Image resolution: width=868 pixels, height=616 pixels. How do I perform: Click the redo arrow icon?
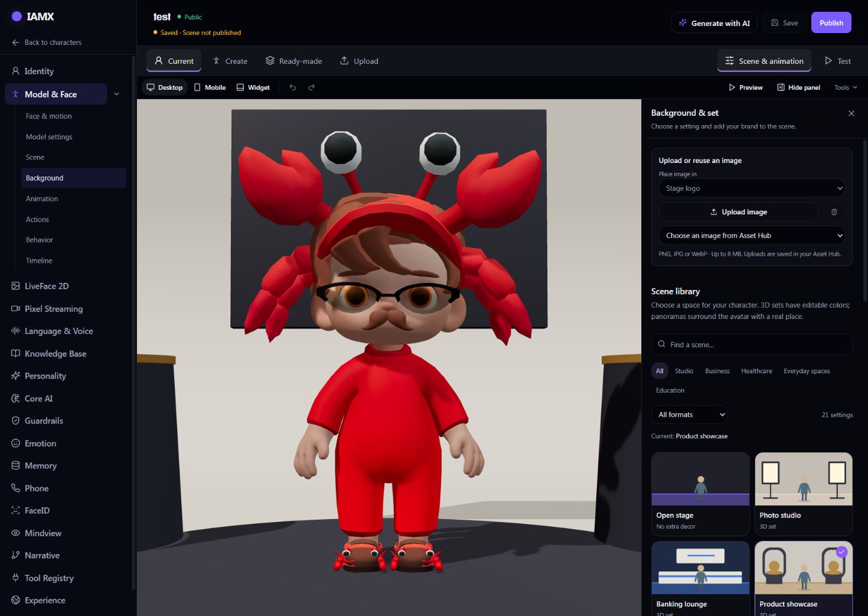pyautogui.click(x=312, y=87)
